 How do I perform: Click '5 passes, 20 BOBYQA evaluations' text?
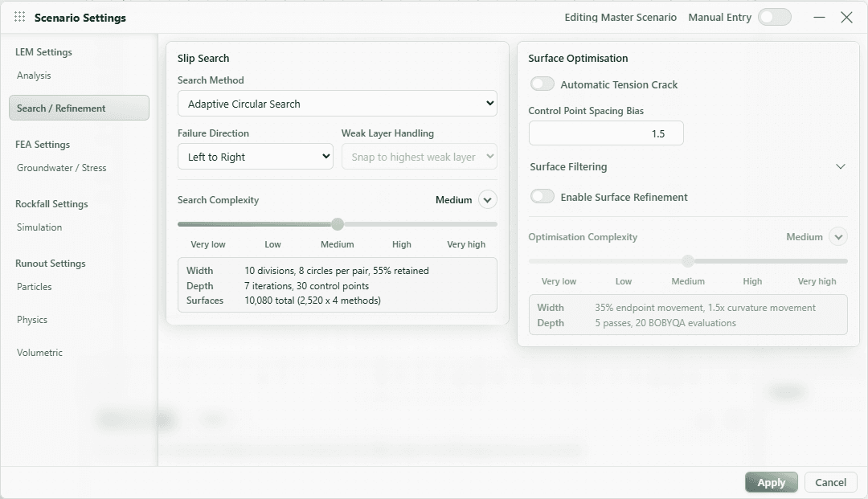[x=665, y=322]
